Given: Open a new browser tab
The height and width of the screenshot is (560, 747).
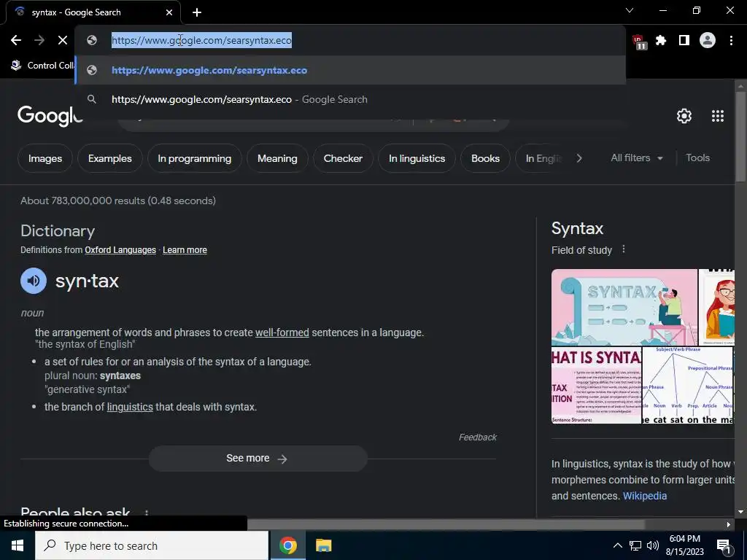Looking at the screenshot, I should click(x=197, y=12).
